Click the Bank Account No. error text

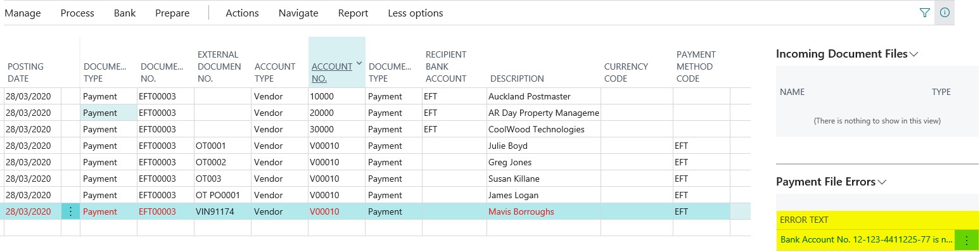click(x=867, y=241)
